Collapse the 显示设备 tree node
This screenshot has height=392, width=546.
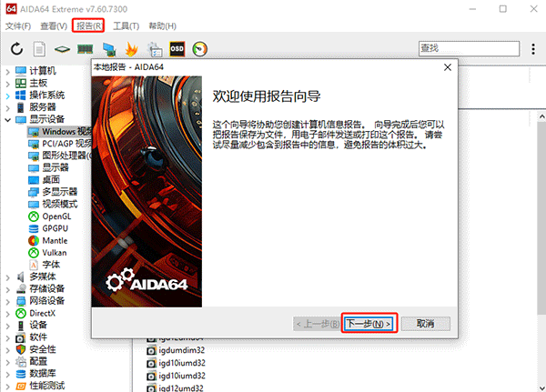click(7, 120)
